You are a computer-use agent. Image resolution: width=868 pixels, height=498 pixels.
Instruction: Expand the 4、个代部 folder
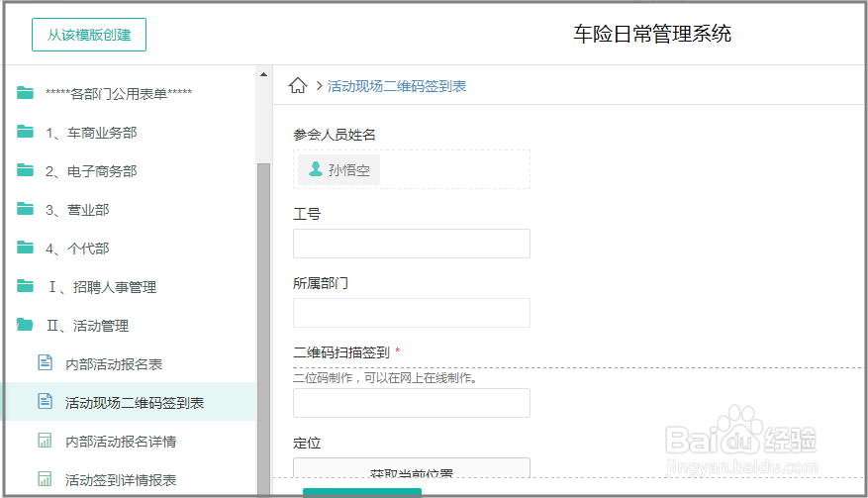click(77, 249)
